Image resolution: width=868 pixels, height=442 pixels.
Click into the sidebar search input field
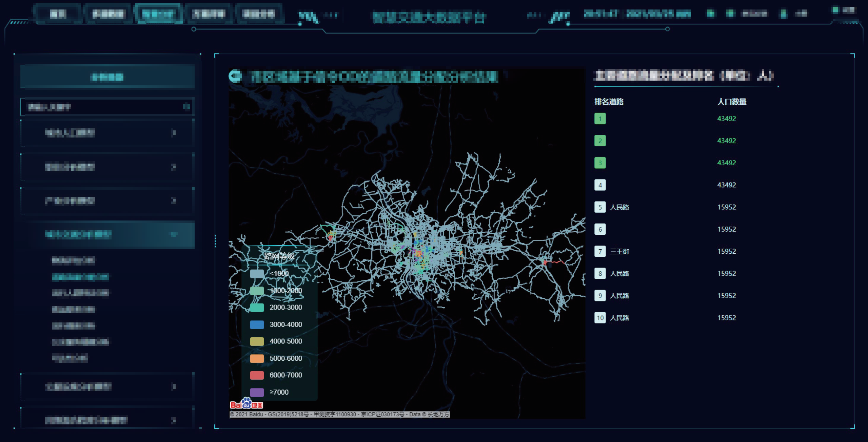click(107, 107)
